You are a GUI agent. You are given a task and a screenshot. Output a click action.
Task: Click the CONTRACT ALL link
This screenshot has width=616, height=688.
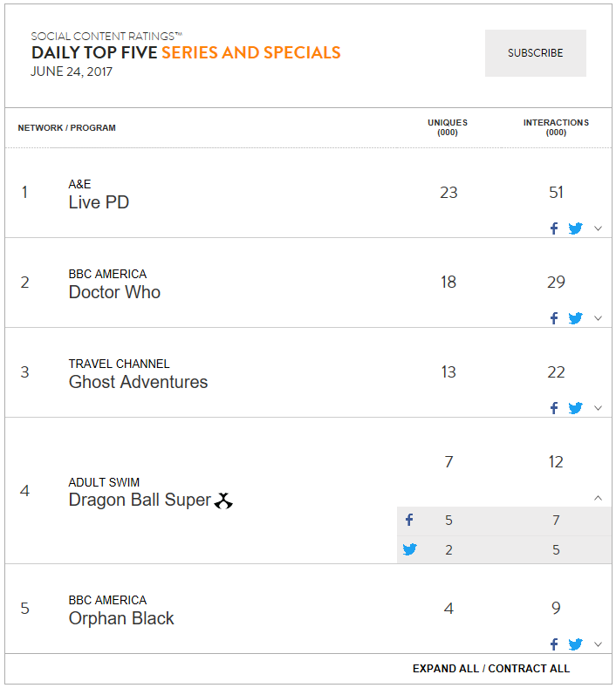(x=529, y=668)
